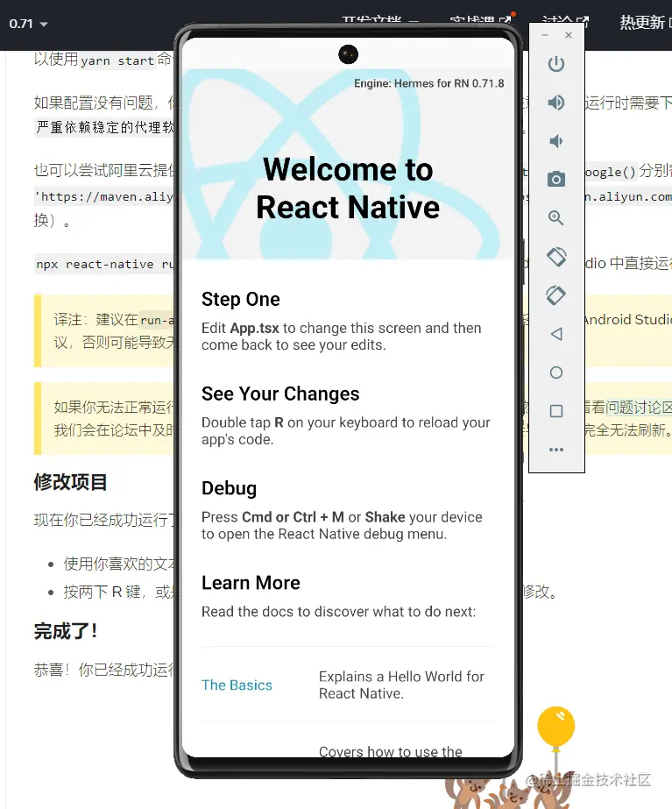Click 'Explains a Hello World for React Native' text
This screenshot has width=672, height=809.
pos(401,685)
